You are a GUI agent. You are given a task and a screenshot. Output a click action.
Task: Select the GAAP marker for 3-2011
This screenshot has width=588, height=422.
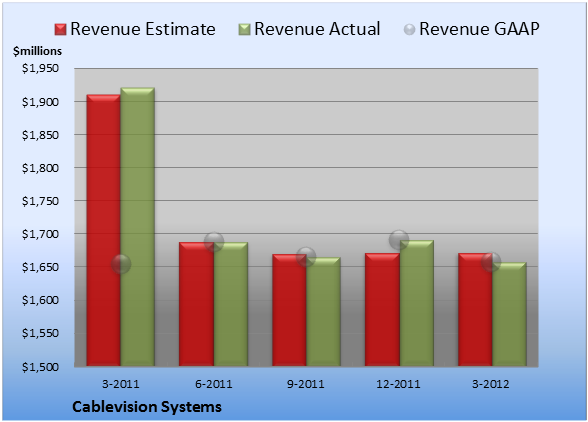pos(121,264)
